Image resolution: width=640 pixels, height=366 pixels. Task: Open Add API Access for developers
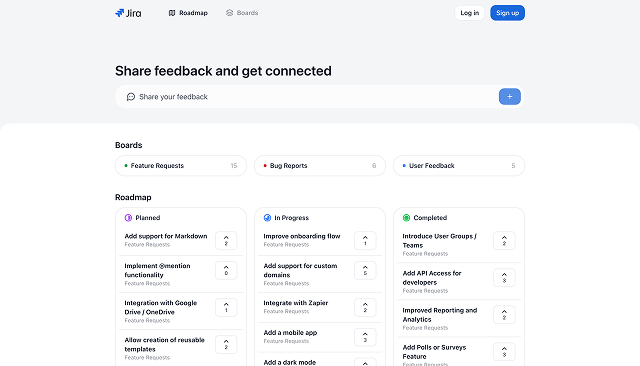pyautogui.click(x=432, y=278)
